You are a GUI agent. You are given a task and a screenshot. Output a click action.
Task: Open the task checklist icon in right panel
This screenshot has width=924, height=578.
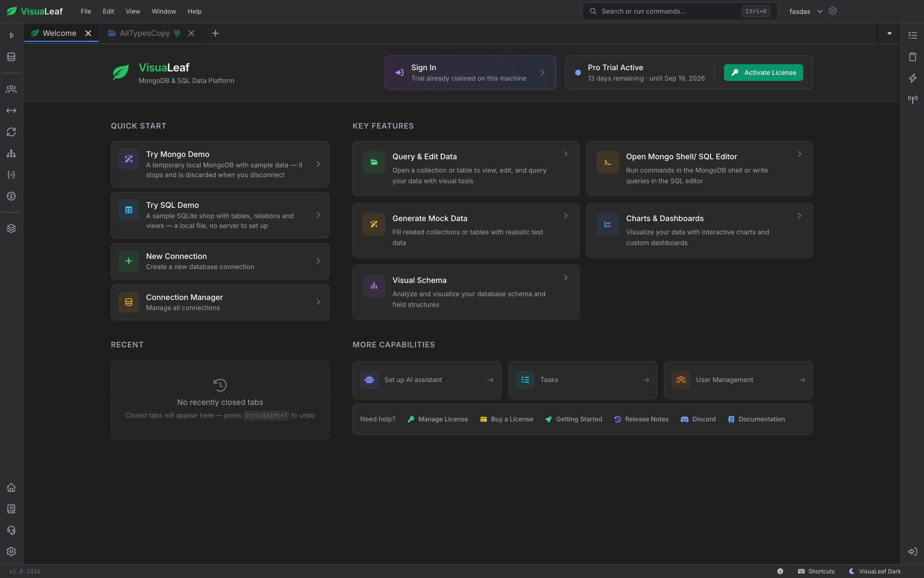click(x=912, y=35)
